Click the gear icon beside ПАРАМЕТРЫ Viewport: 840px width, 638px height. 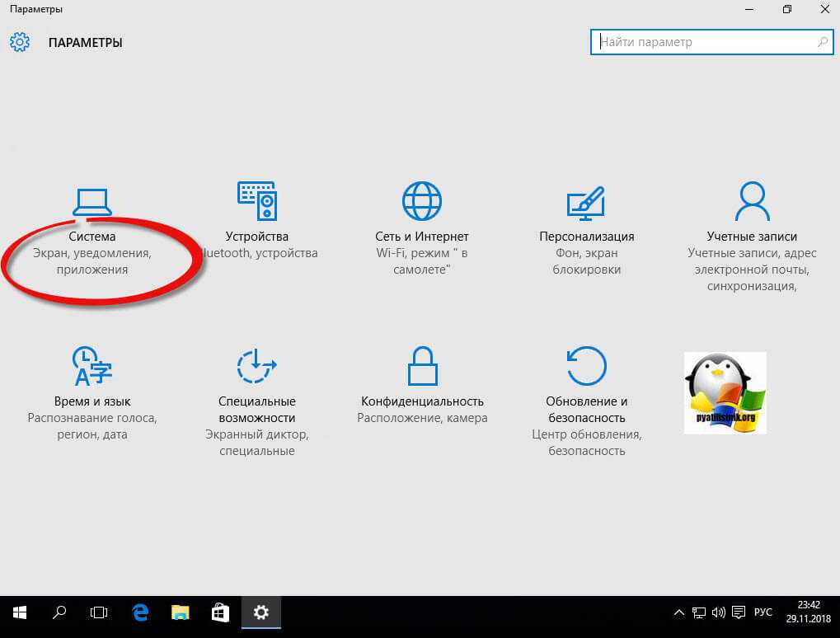pos(19,42)
